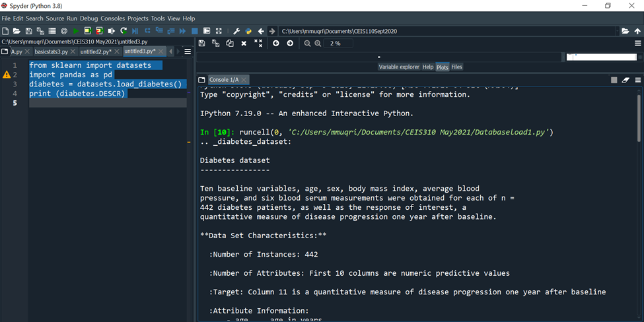Click the working directory path field
This screenshot has height=322, width=644.
(x=447, y=31)
